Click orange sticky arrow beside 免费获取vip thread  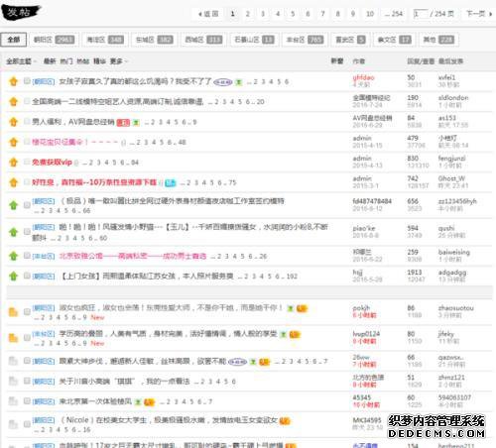click(14, 163)
